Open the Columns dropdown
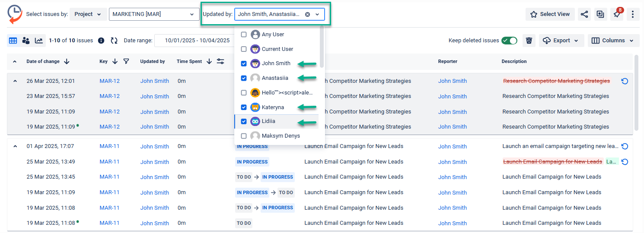The image size is (644, 233). pos(613,41)
